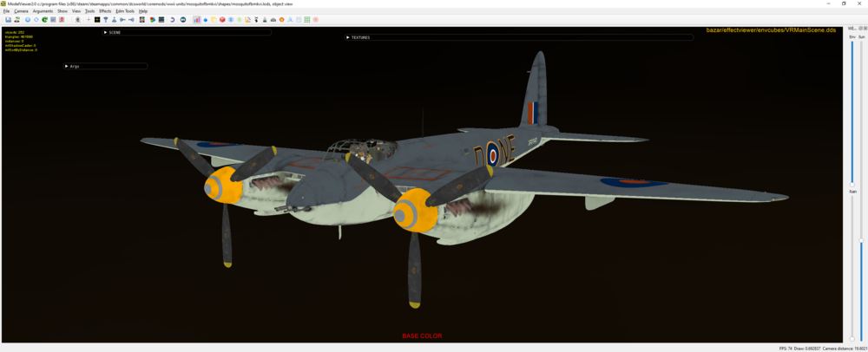Click the dark panel with teal stripes icon

(x=161, y=19)
